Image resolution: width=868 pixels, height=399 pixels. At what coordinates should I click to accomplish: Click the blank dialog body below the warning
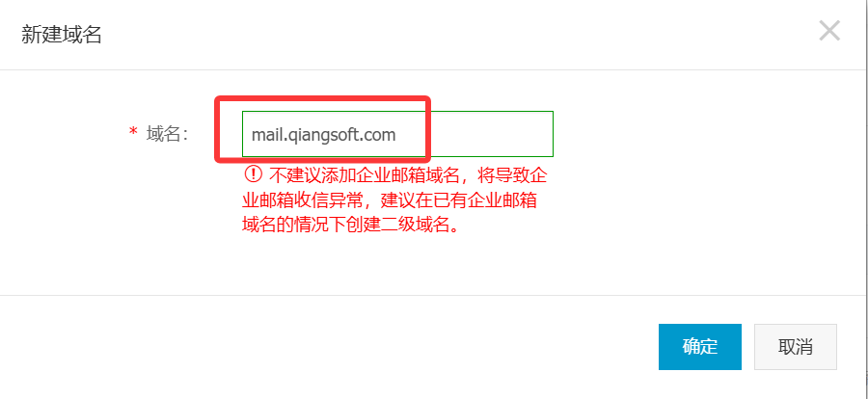[x=432, y=266]
